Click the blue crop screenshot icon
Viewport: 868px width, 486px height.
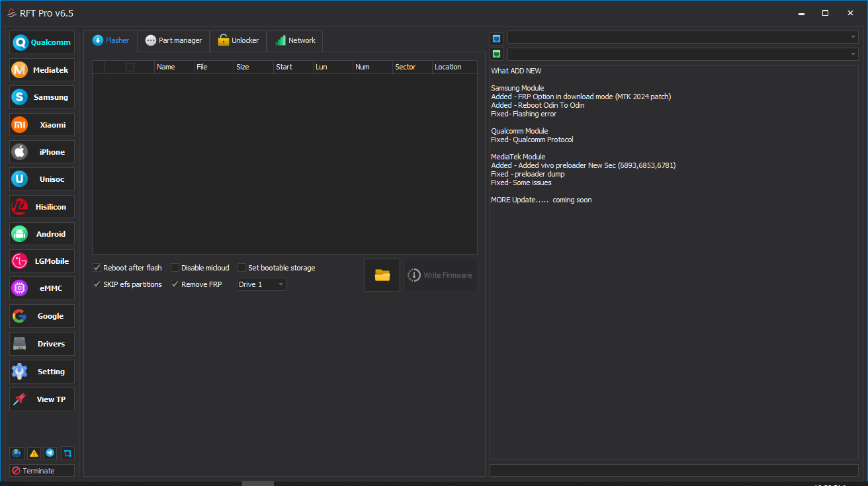(67, 454)
